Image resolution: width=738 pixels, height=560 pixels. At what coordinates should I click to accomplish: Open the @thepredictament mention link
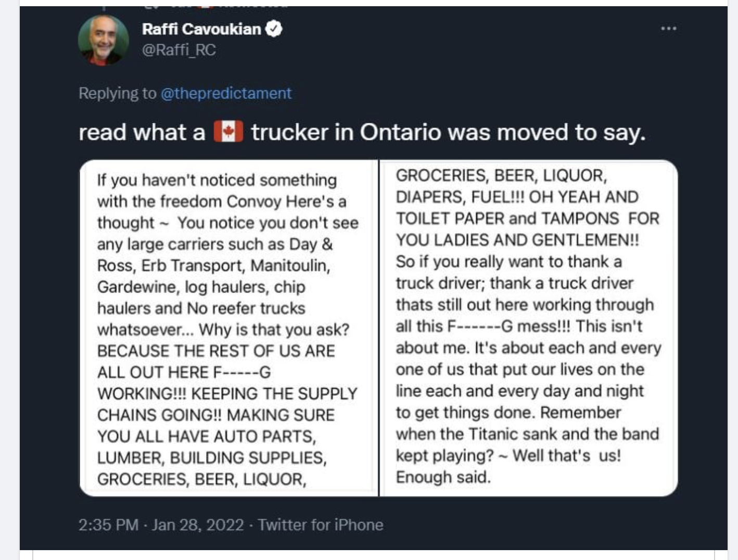(226, 93)
